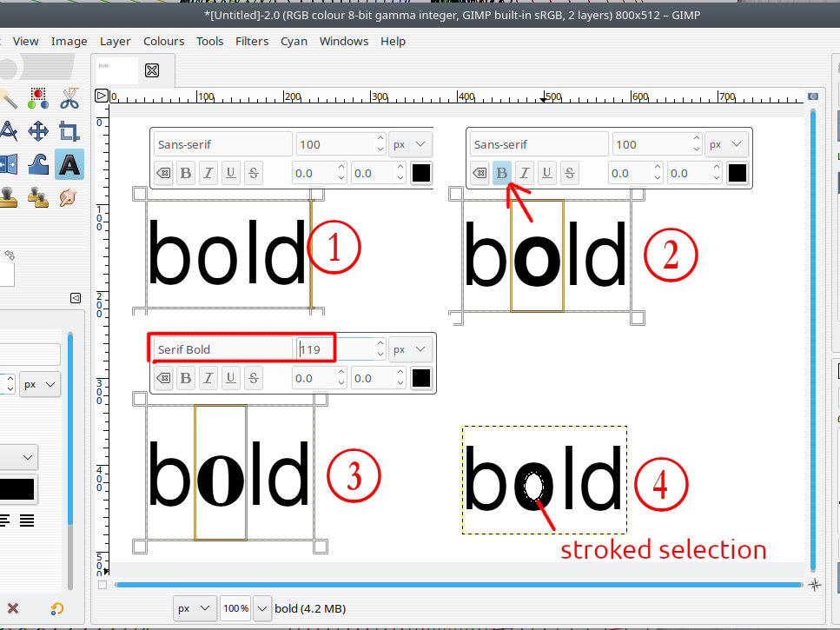Select the Flip tool
The image size is (840, 630).
[8, 164]
